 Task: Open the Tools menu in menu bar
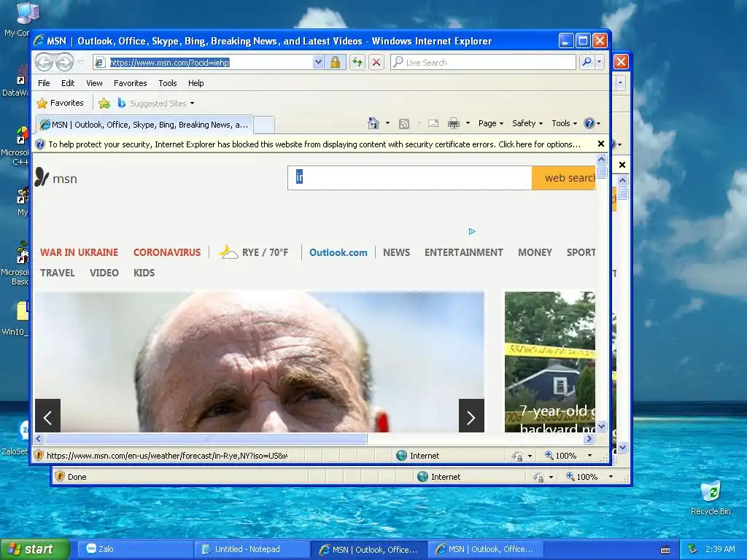click(x=168, y=83)
